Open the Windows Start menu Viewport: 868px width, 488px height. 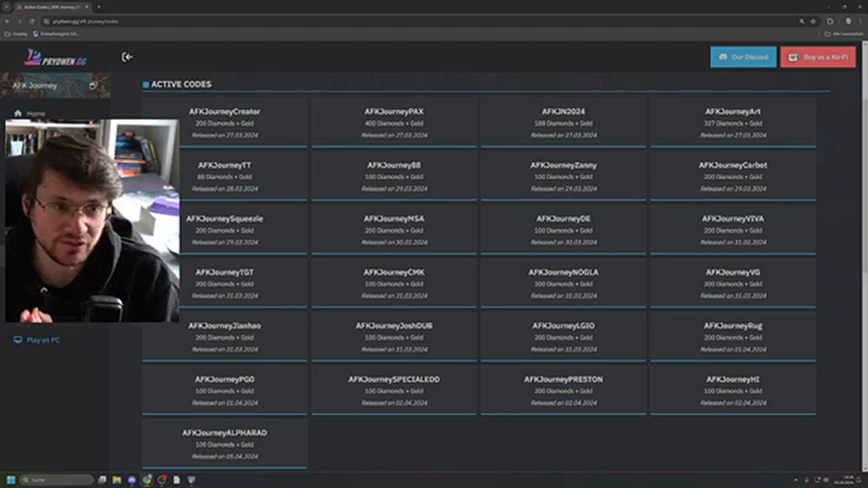coord(11,480)
